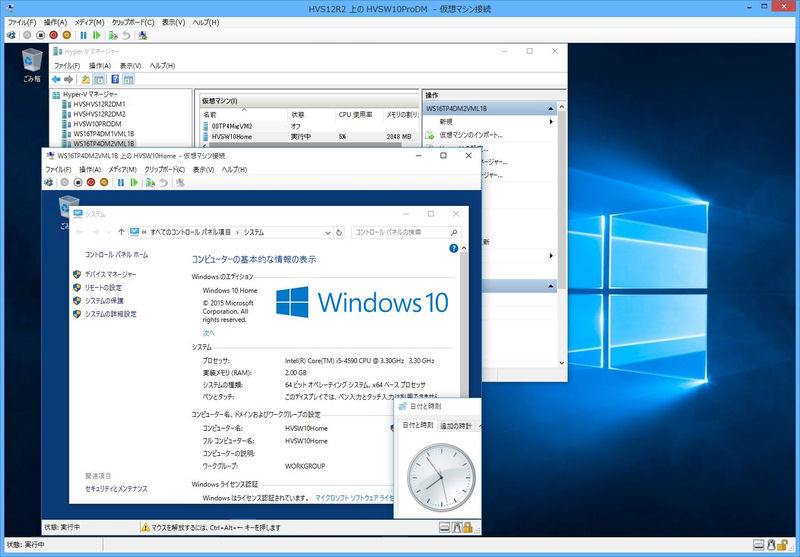Click CPU 使用率 column header
The width and height of the screenshot is (800, 557).
click(359, 115)
